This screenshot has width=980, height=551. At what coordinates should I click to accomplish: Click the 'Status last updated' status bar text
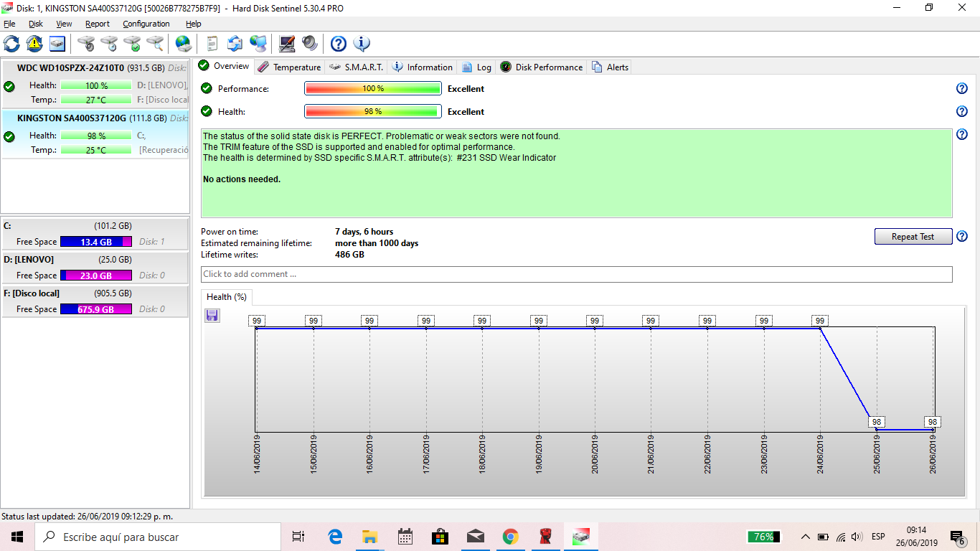coord(87,516)
